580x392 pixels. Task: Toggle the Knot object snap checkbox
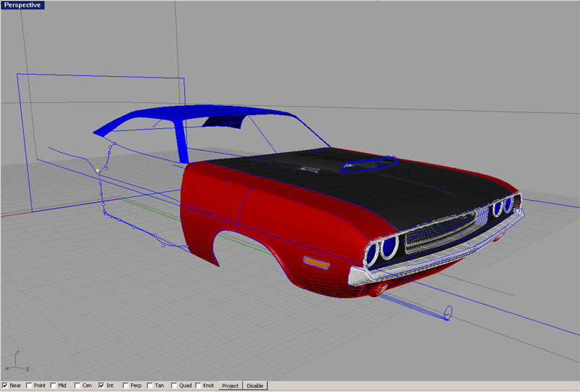point(198,385)
